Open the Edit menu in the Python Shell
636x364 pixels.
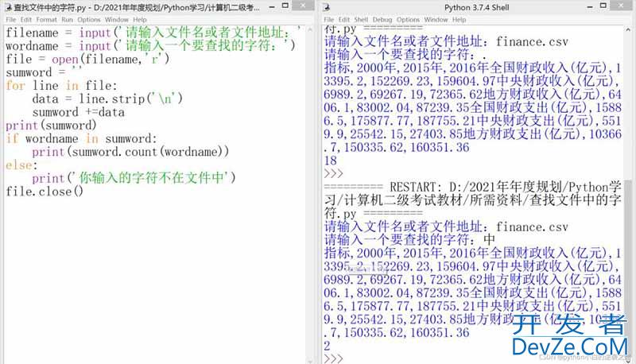tap(344, 19)
